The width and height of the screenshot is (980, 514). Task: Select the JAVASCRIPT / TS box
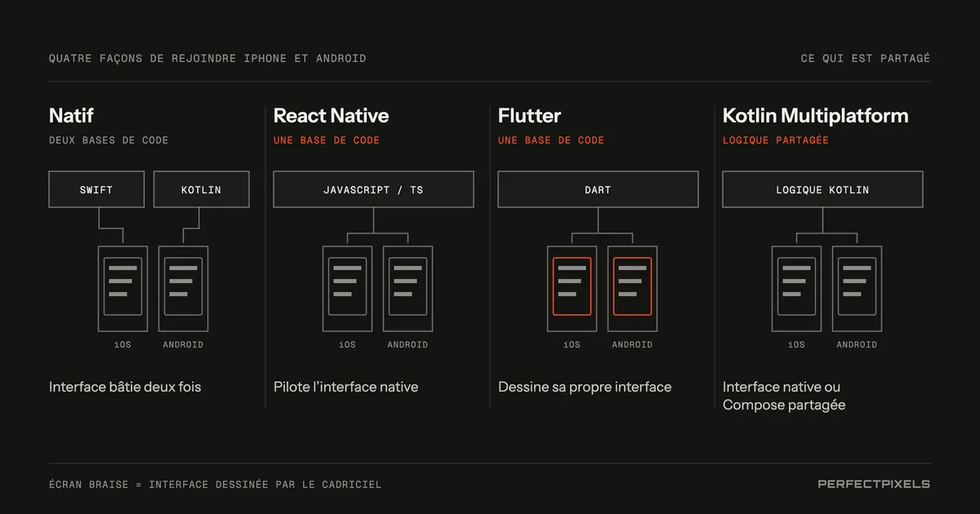[x=373, y=189]
